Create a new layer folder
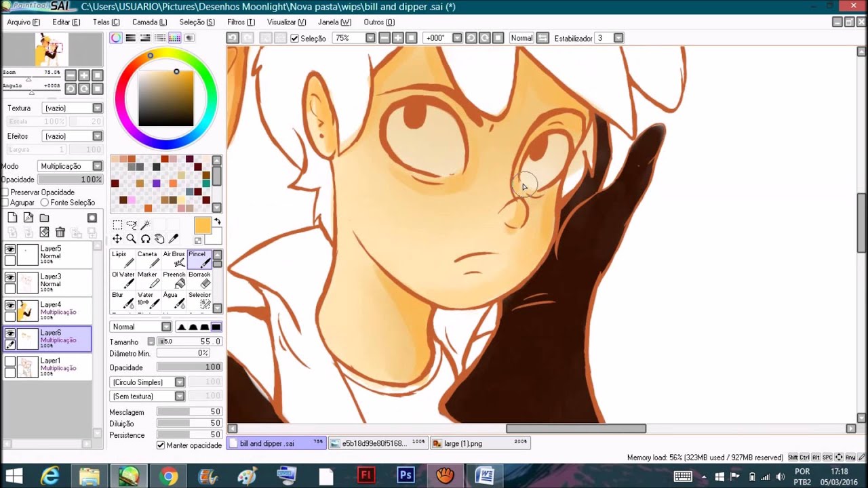This screenshot has width=868, height=488. (44, 218)
